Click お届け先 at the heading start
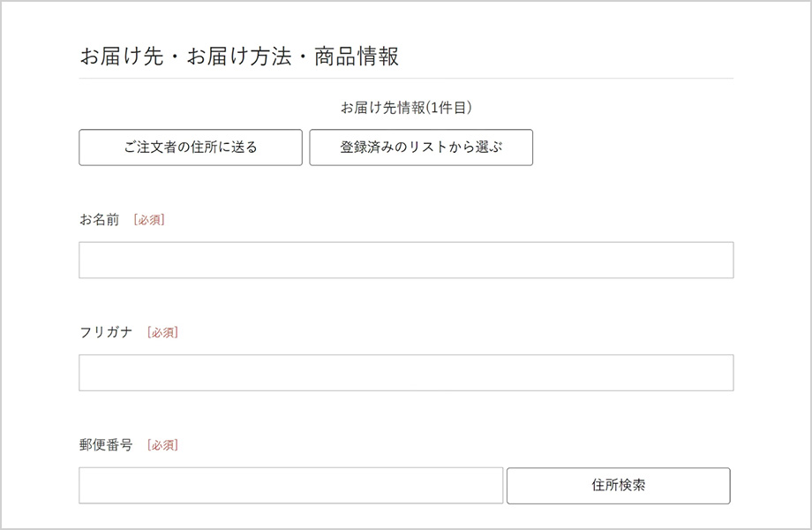Viewport: 812px width, 530px height. 122,56
